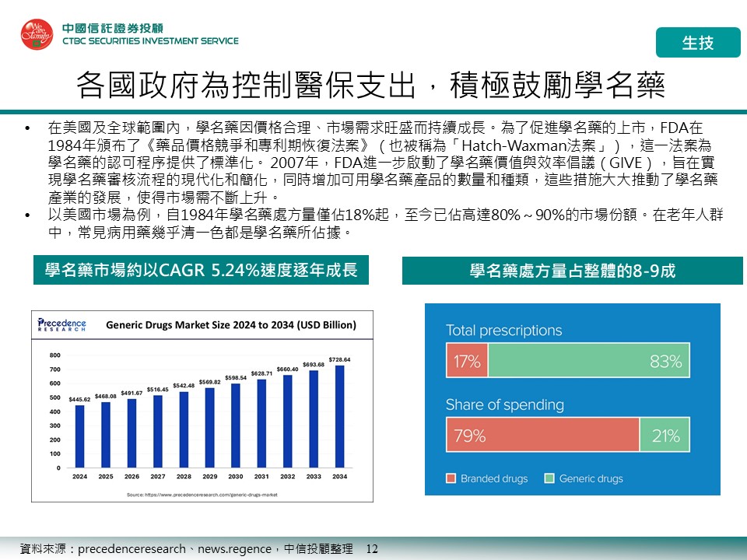Click the Precedence Research logo in chart
This screenshot has height=560, width=747.
(62, 325)
